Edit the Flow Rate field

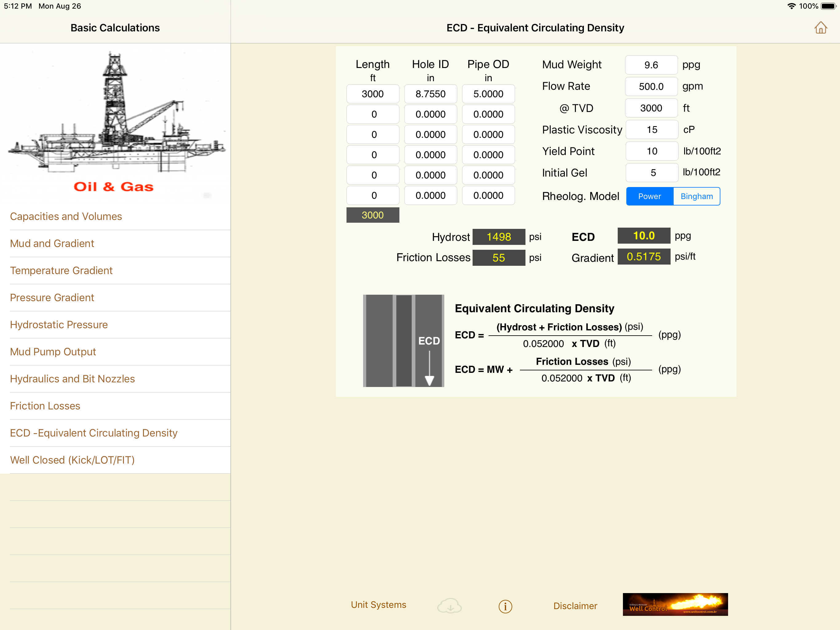(651, 87)
